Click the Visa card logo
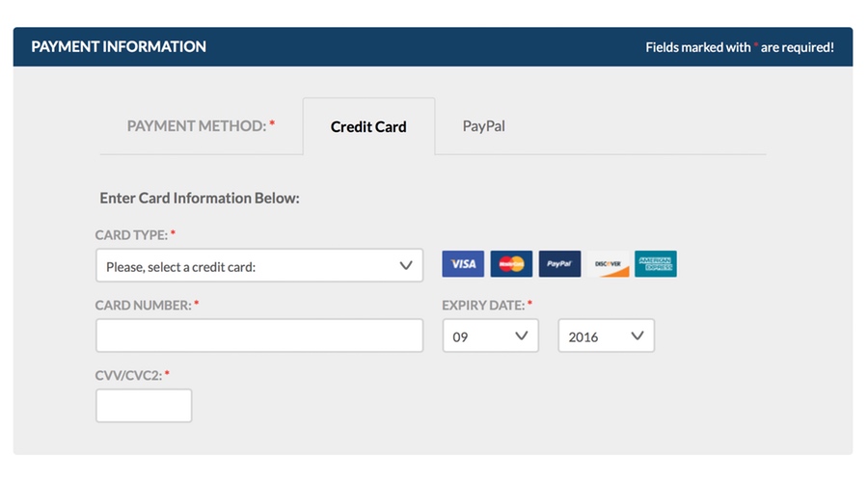This screenshot has height=482, width=868. pos(463,264)
